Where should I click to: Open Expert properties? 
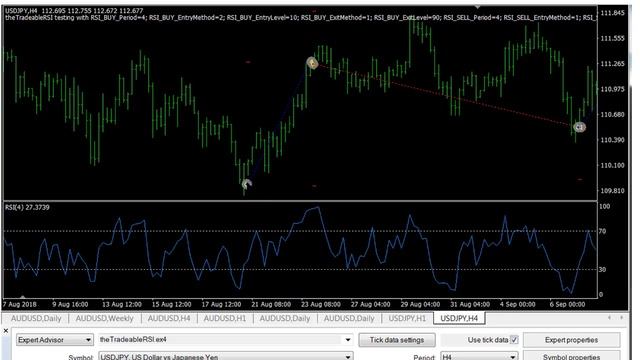pyautogui.click(x=571, y=340)
